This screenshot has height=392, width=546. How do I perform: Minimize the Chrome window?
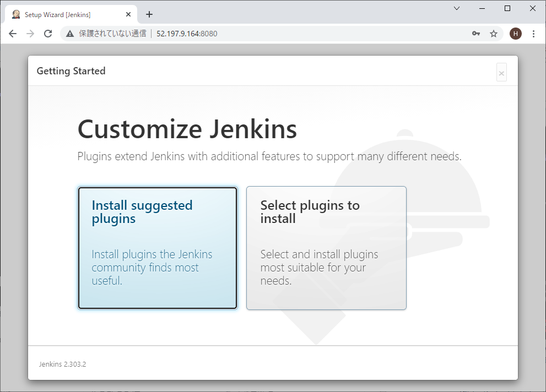point(482,8)
